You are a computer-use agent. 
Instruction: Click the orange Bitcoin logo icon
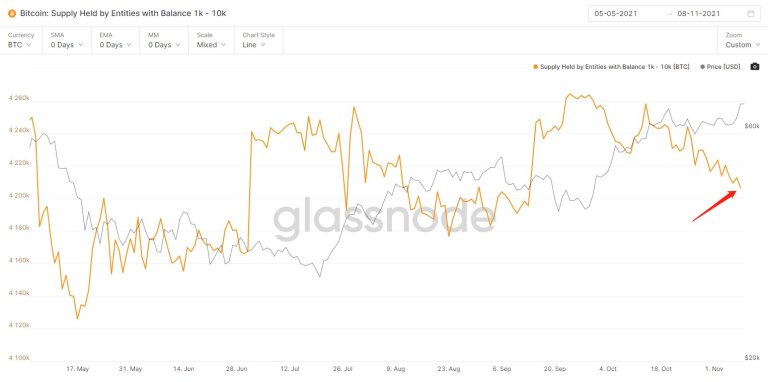coord(12,13)
